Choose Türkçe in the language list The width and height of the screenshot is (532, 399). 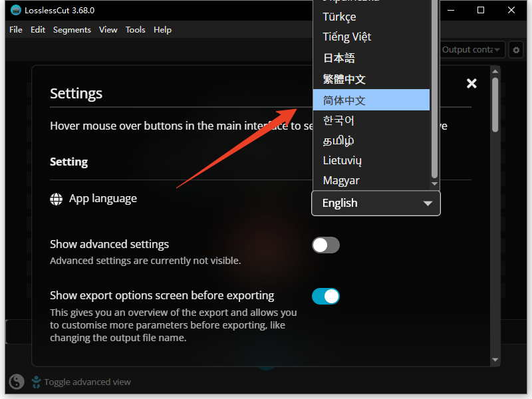coord(339,17)
